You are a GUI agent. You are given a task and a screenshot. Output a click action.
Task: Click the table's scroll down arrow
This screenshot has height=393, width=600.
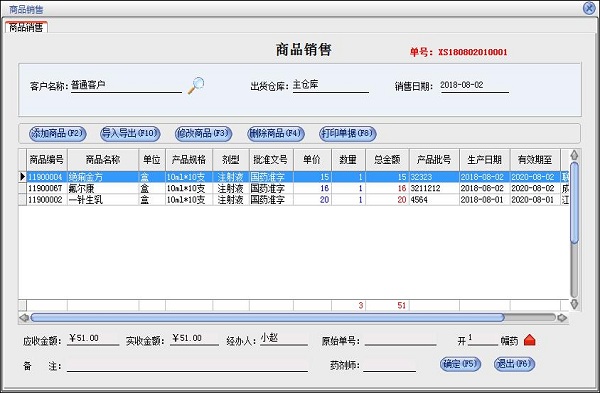click(x=574, y=304)
